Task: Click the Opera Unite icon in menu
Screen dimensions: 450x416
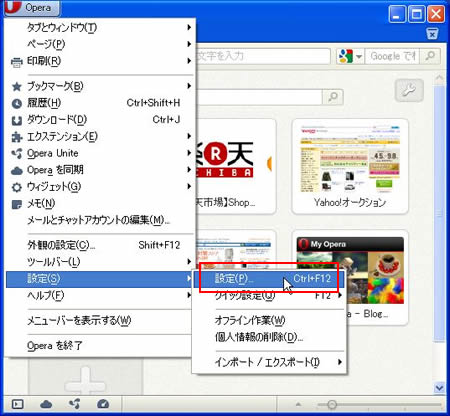Action: (x=17, y=153)
